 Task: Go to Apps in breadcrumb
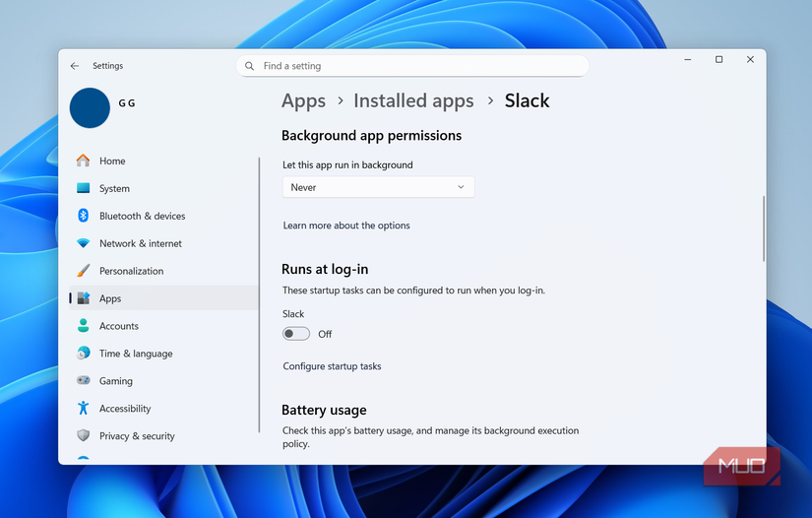[303, 100]
